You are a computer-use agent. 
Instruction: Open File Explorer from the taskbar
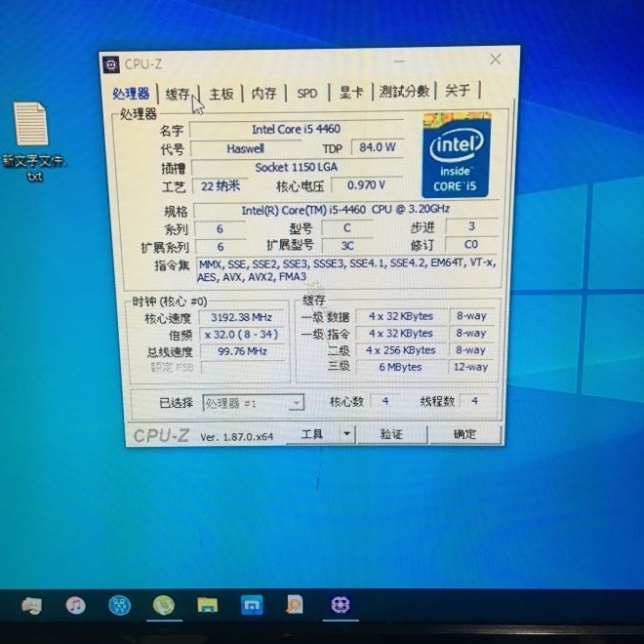[208, 605]
